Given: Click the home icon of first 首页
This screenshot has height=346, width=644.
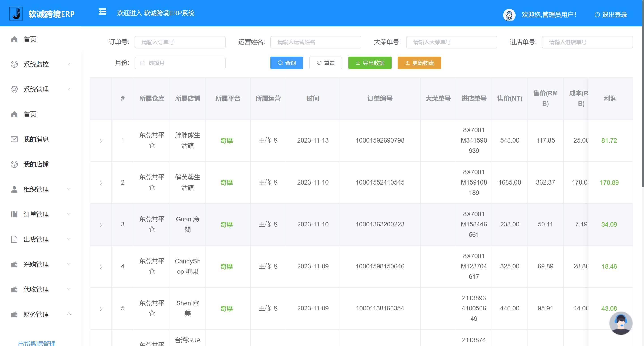Looking at the screenshot, I should 14,39.
